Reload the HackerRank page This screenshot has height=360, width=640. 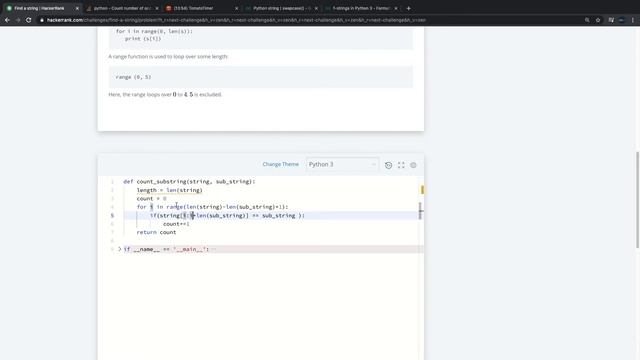[29, 20]
